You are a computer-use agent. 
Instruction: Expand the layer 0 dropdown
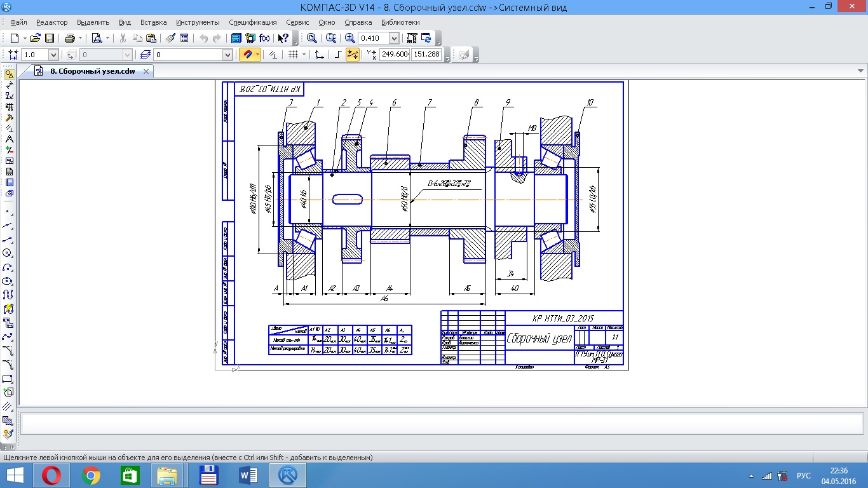pos(227,55)
